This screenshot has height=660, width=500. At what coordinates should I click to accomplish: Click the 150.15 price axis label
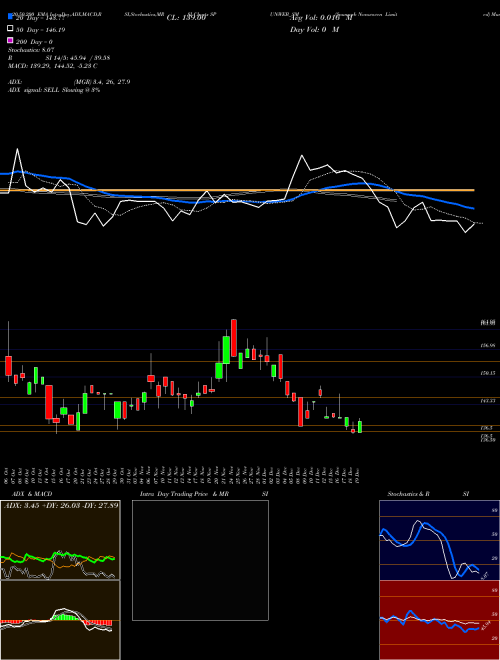(487, 373)
